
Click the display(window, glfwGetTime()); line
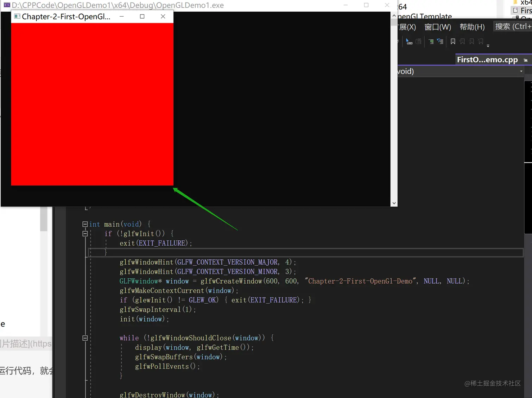pos(195,347)
